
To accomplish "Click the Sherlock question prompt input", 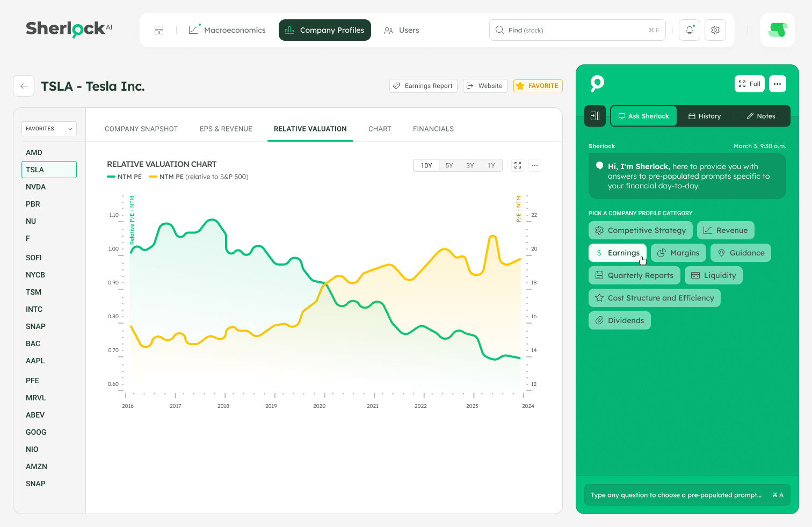I will pos(687,495).
